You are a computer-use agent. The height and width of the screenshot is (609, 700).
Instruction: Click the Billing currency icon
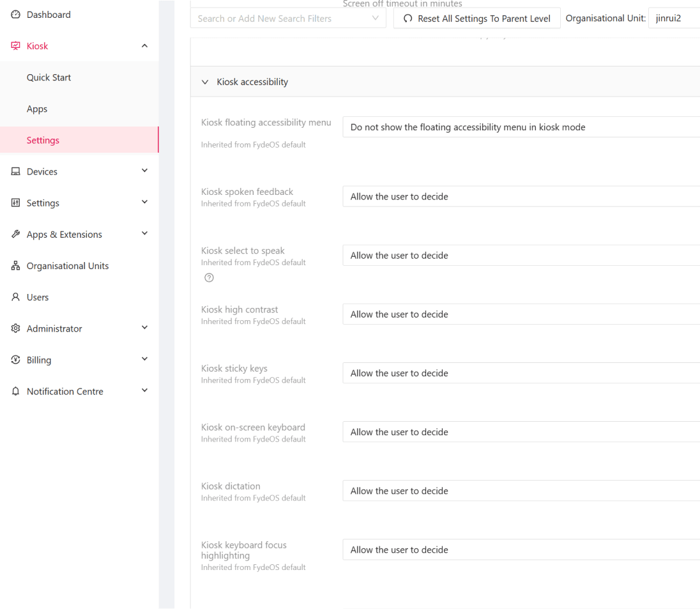[x=16, y=360]
